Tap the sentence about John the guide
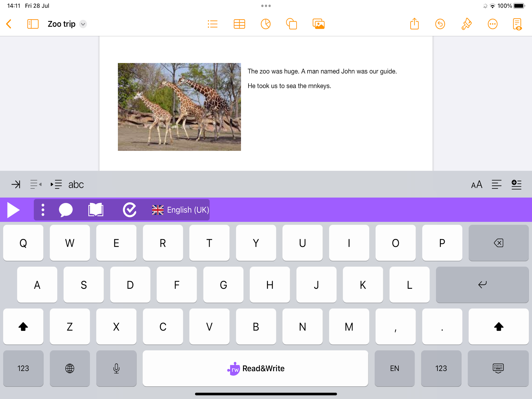 pos(349,72)
